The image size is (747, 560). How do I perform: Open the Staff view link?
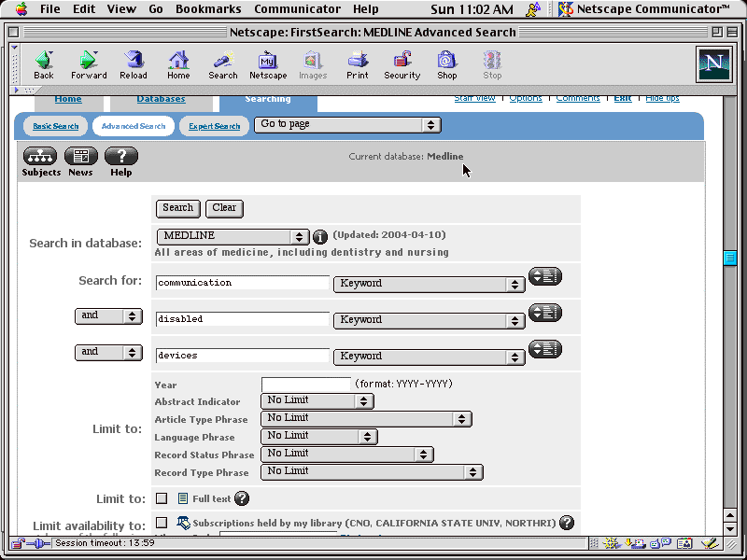coord(474,98)
